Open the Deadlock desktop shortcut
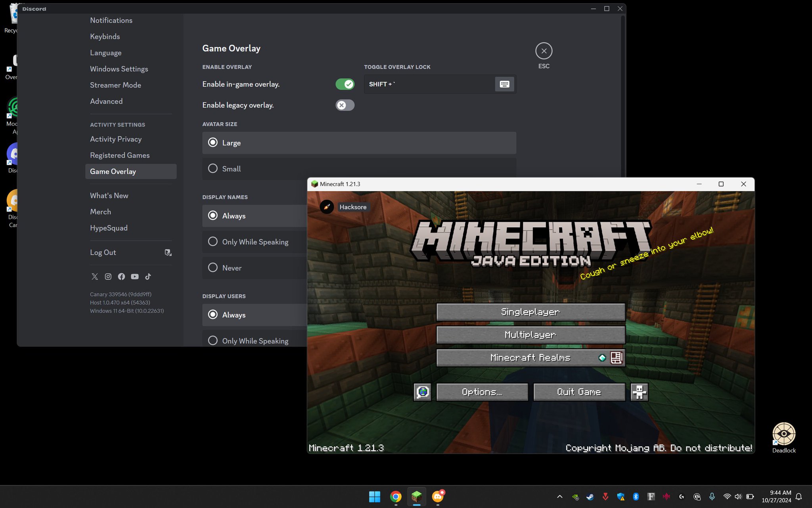 784,438
